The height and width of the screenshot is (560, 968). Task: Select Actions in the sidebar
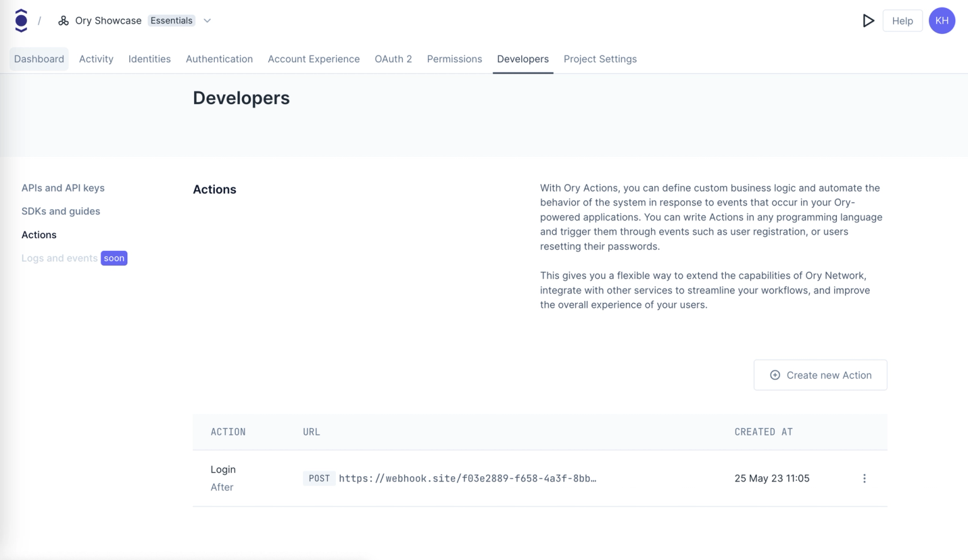(x=39, y=234)
